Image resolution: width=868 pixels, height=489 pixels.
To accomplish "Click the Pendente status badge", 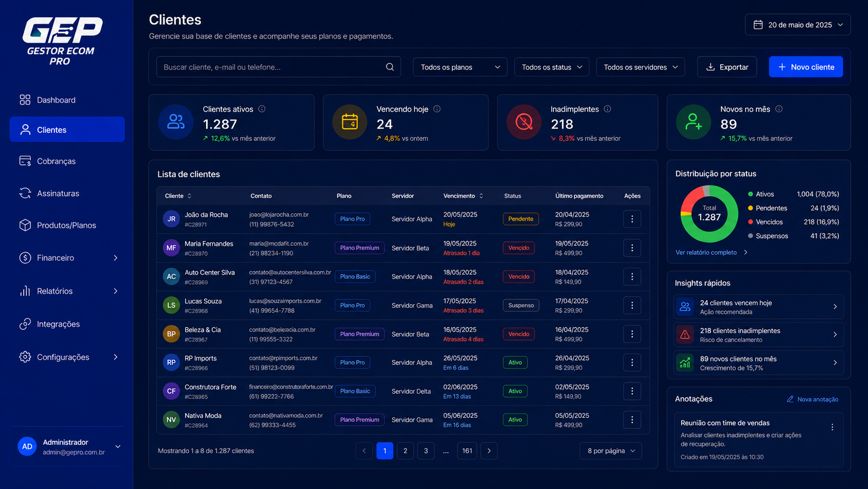I will point(521,219).
